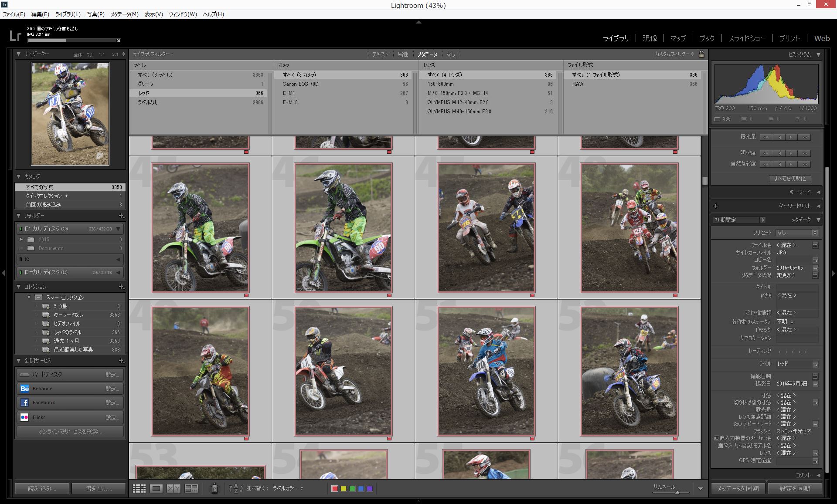The height and width of the screenshot is (504, 837).
Task: Open survey view mode
Action: 191,488
